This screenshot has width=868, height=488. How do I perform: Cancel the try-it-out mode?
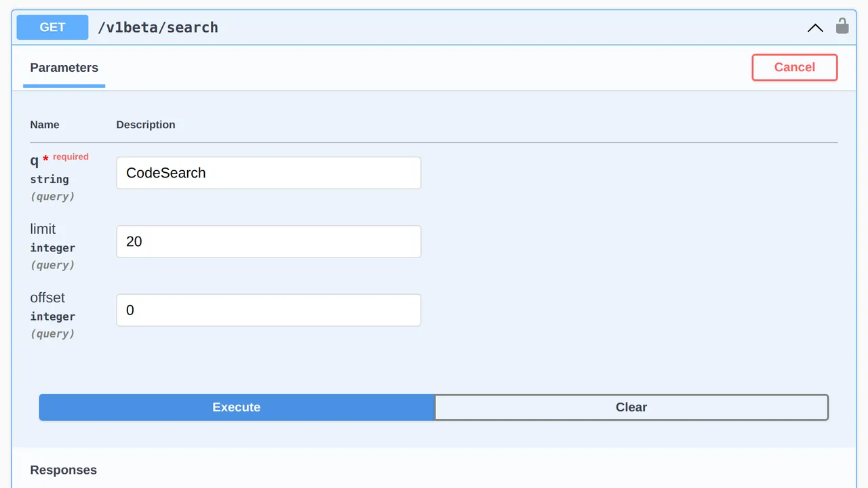click(x=795, y=67)
